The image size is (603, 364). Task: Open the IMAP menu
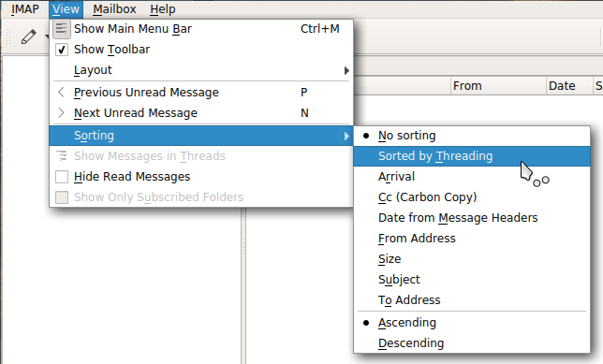(25, 8)
